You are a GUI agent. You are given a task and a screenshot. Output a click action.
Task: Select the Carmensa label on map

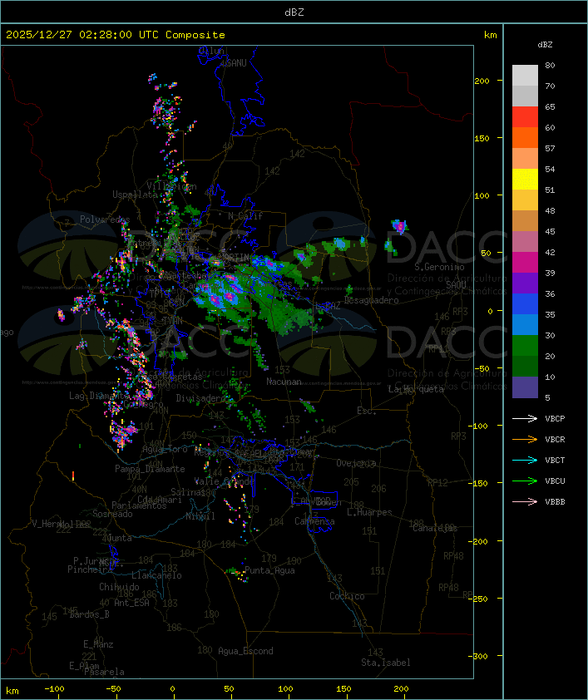pos(314,521)
